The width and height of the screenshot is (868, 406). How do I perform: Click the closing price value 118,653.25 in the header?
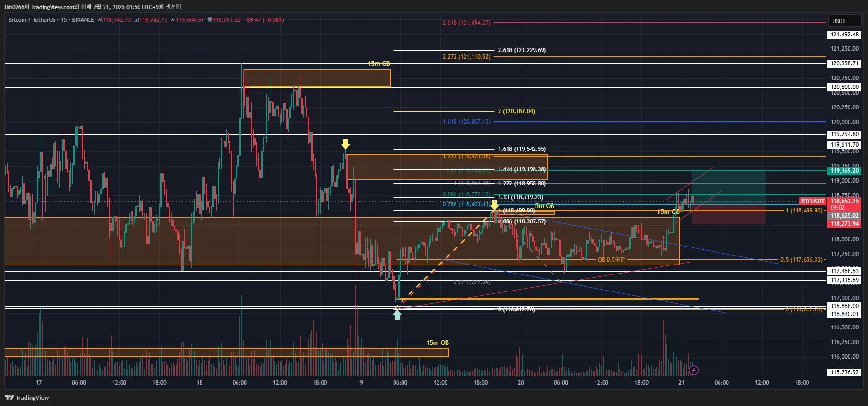[x=227, y=20]
